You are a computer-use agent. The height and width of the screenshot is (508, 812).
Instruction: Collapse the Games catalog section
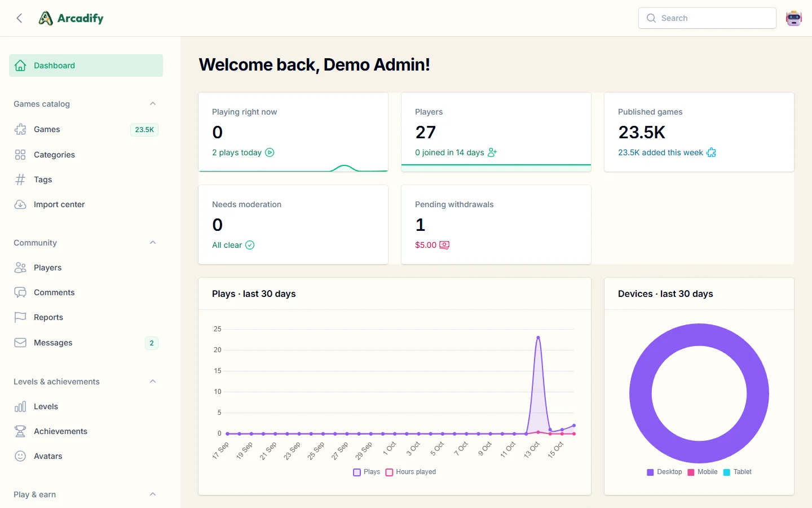coord(153,104)
